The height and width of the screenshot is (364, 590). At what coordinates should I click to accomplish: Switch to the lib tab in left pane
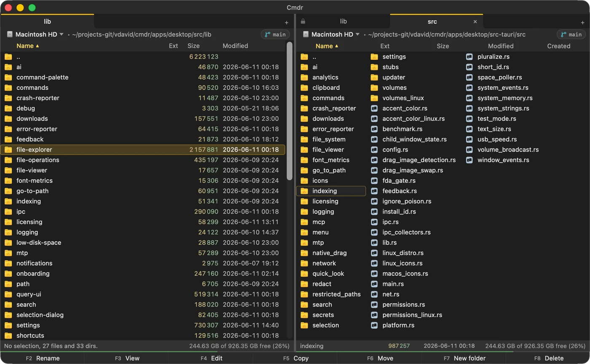(x=47, y=21)
